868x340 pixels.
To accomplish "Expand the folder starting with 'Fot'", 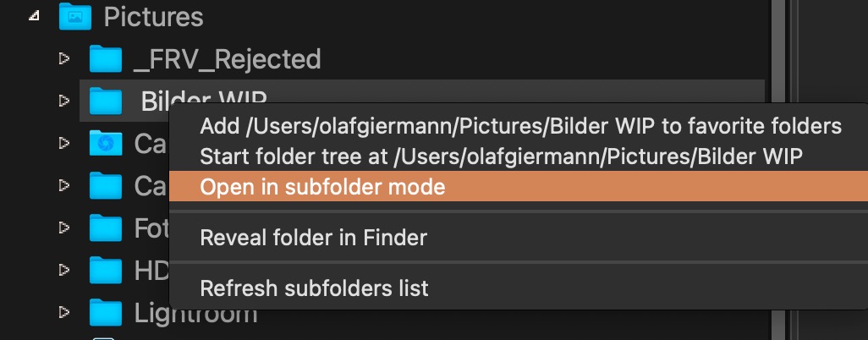I will click(63, 228).
